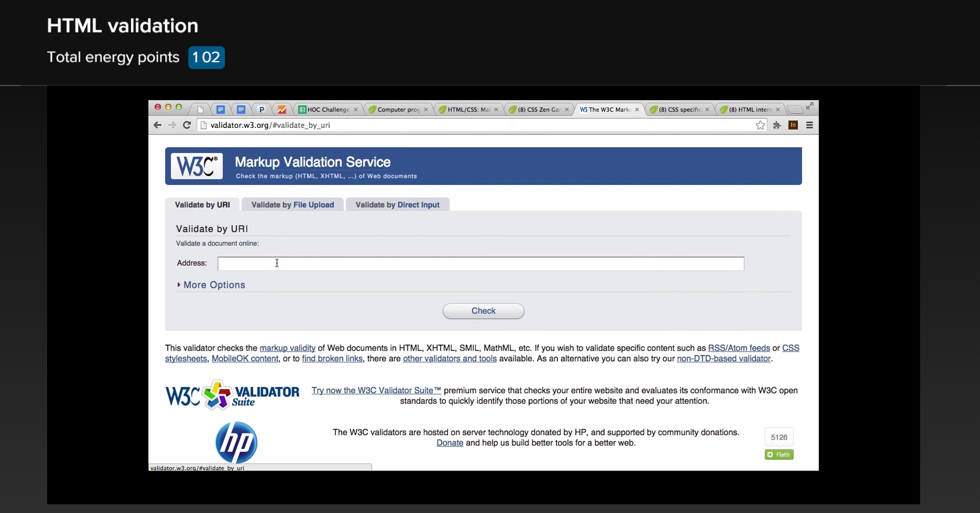Open the RSS/Atom feeds link
Viewport: 980px width, 513px height.
click(x=739, y=348)
